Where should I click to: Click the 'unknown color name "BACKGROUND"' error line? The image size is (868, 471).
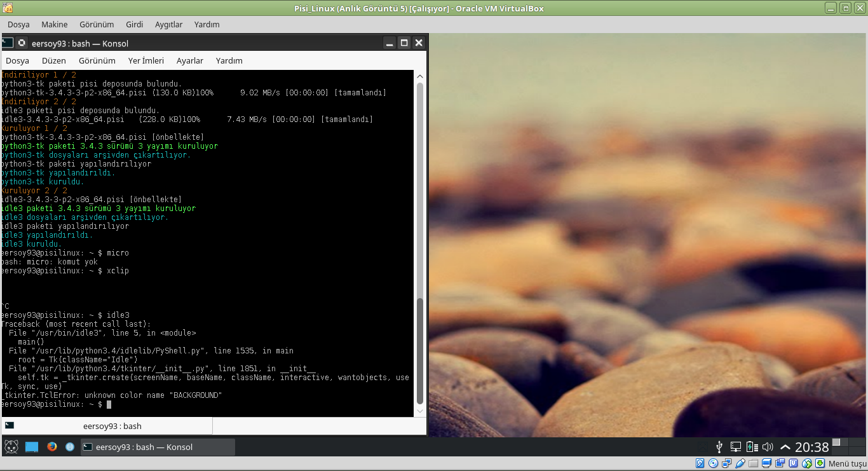[111, 395]
